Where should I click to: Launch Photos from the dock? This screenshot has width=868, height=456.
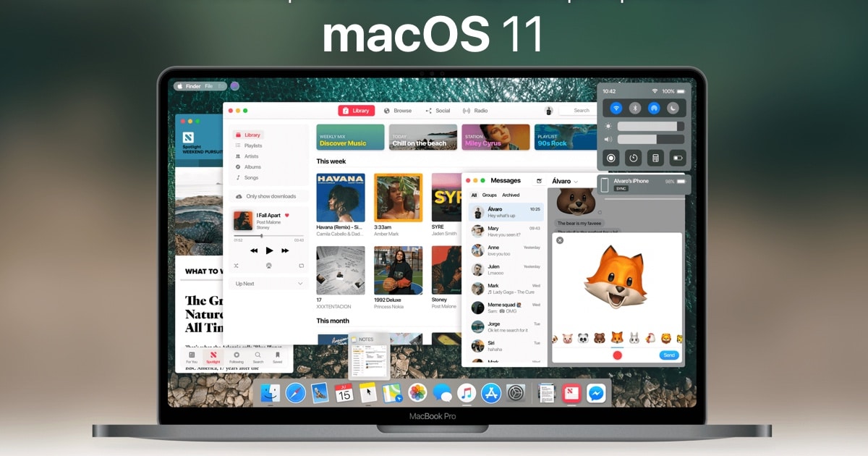pyautogui.click(x=417, y=393)
